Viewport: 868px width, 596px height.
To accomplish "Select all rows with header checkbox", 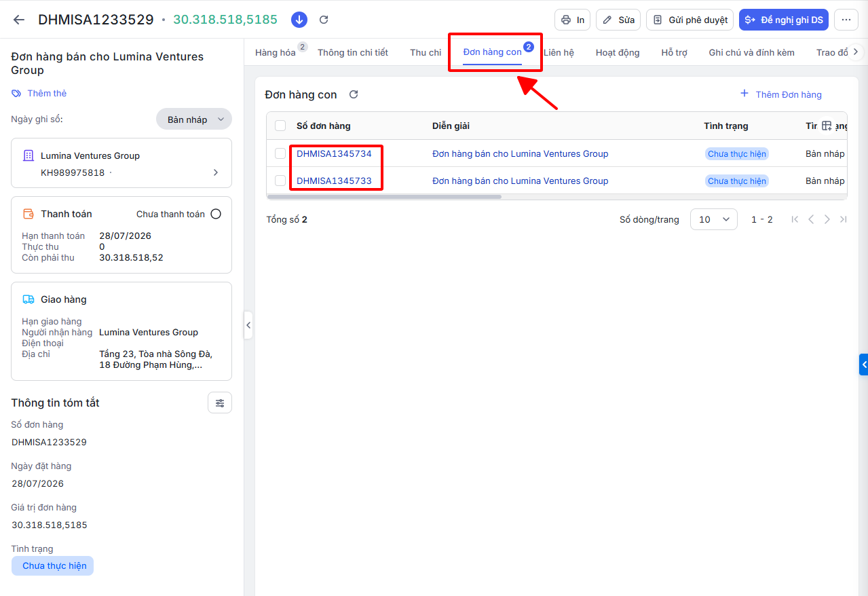I will 280,126.
